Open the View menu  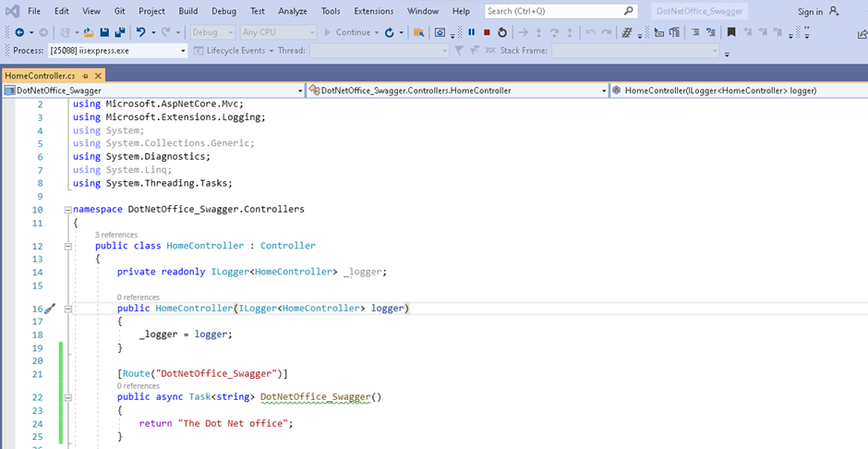tap(91, 11)
